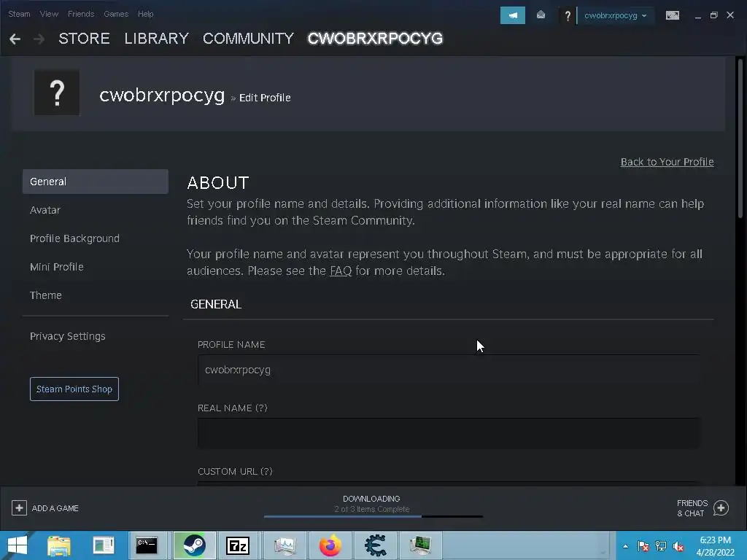Open the Help menu

pyautogui.click(x=146, y=14)
